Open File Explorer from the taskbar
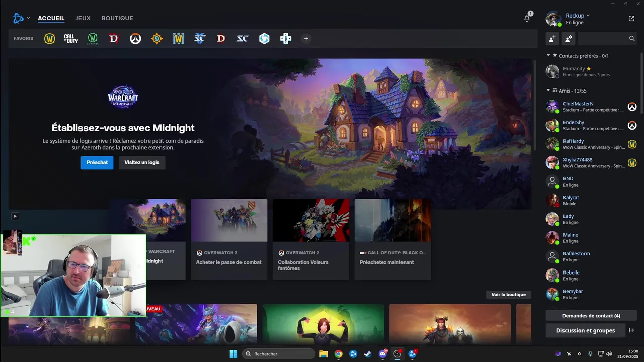Viewport: 644px width, 362px height. (x=324, y=354)
